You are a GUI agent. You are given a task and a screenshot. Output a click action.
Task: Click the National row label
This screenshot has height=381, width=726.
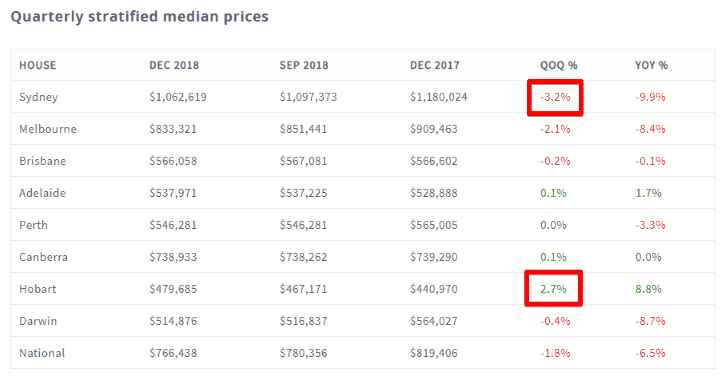pos(42,353)
